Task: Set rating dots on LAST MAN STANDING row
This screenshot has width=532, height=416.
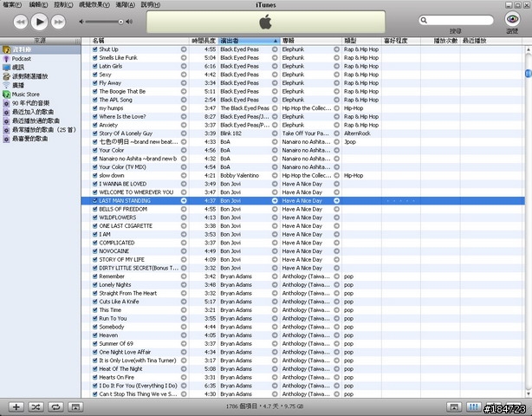Action: [400, 201]
